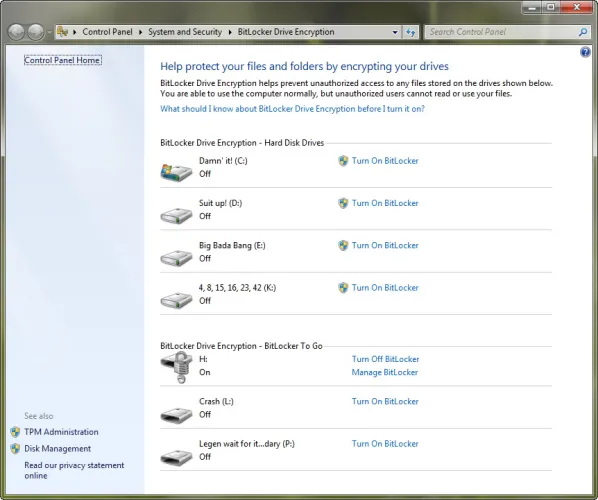The image size is (598, 500).
Task: Turn On BitLocker for Crash (L:)
Action: click(385, 402)
